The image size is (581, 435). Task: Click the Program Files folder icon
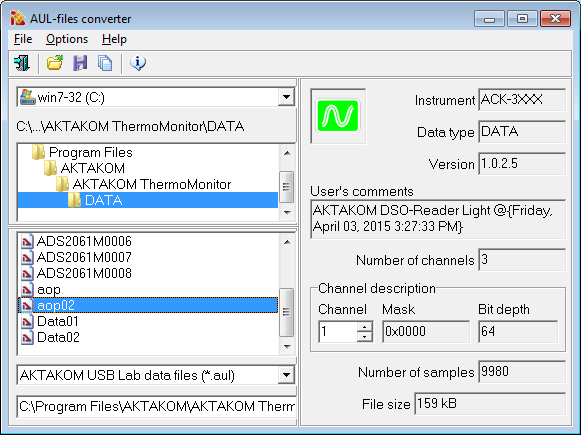click(x=38, y=152)
